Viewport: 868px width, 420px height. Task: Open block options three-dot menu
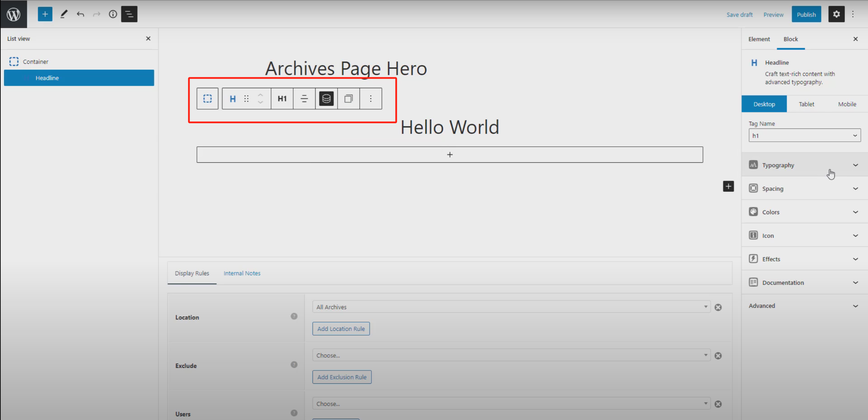click(x=371, y=99)
